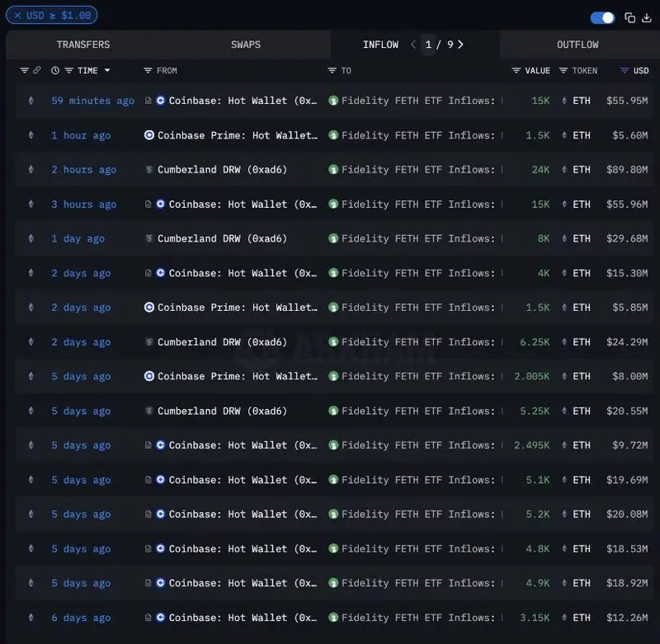Screen dimensions: 660x644
Task: Switch to the SWAPS tab
Action: (x=246, y=45)
